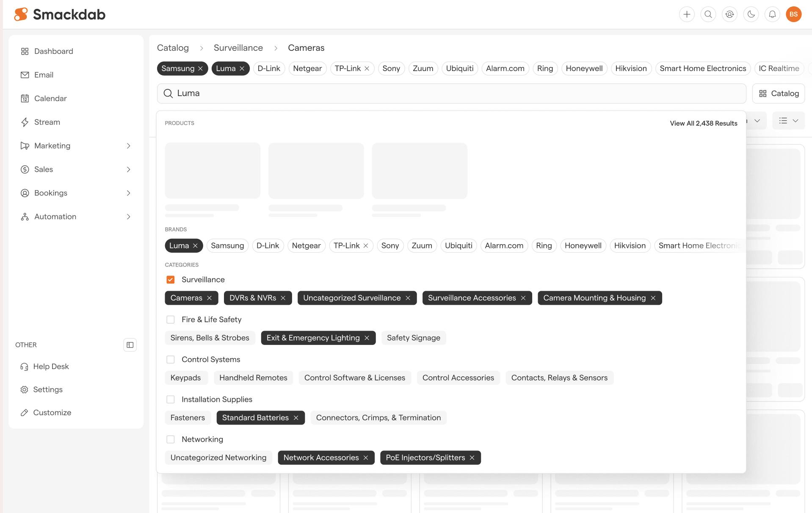
Task: Check the Fire & Life Safety checkbox
Action: (171, 320)
